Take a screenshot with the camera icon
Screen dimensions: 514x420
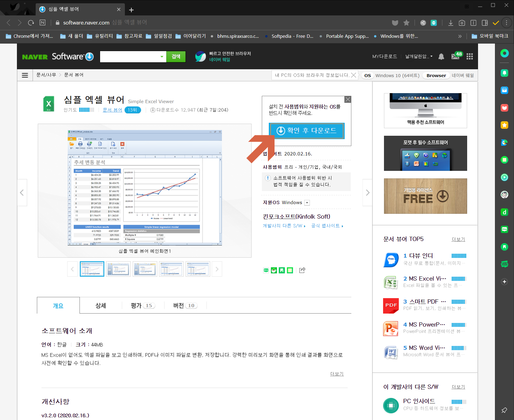coord(462,23)
